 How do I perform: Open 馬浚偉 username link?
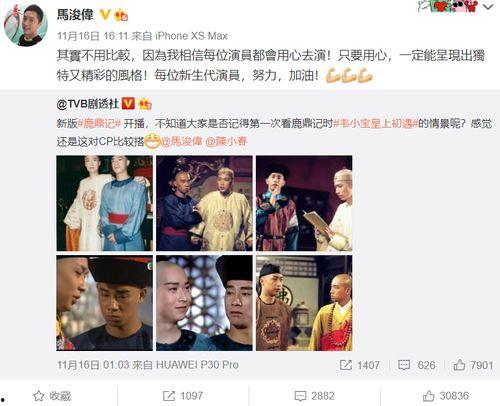[75, 15]
